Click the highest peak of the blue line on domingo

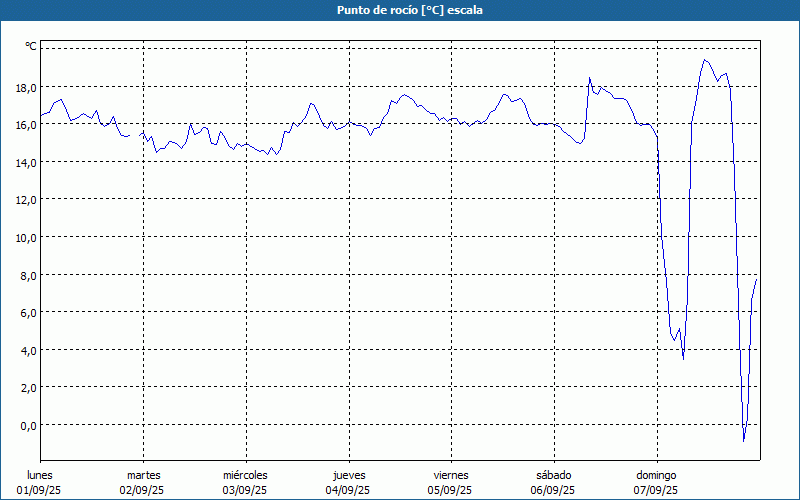pos(704,60)
